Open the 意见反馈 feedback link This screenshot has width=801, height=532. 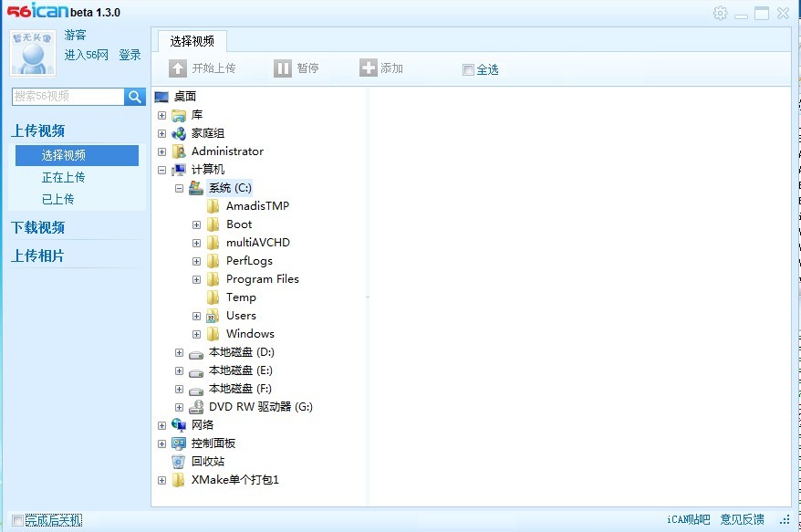[742, 520]
